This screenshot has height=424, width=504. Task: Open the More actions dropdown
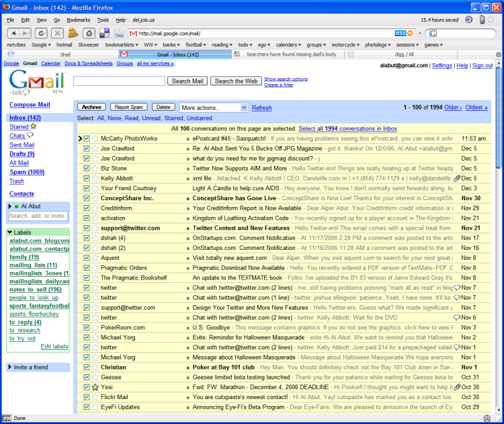pos(214,108)
